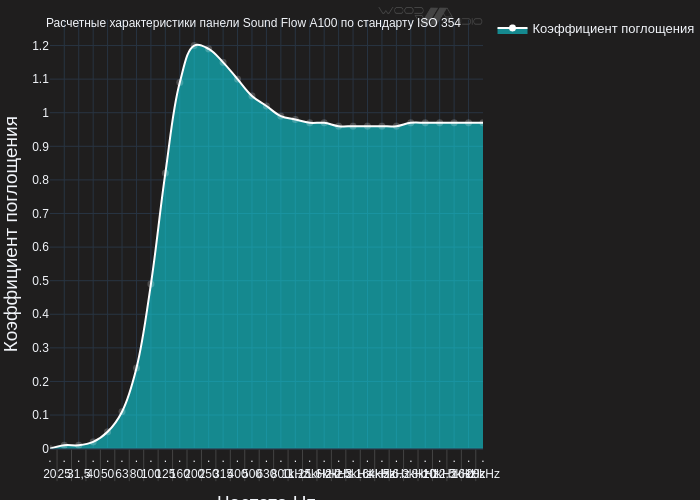Image resolution: width=700 pixels, height=500 pixels.
Task: Select the 0.3 y-axis tick label
Action: pos(40,348)
